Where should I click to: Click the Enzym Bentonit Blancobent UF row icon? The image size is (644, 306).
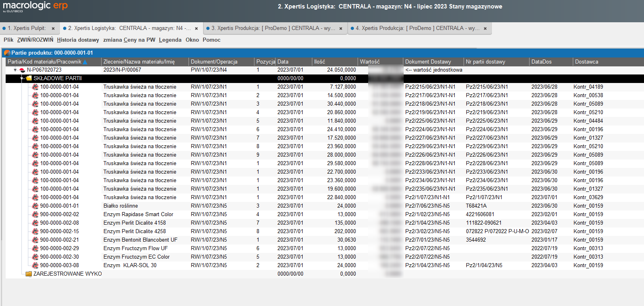(35, 240)
